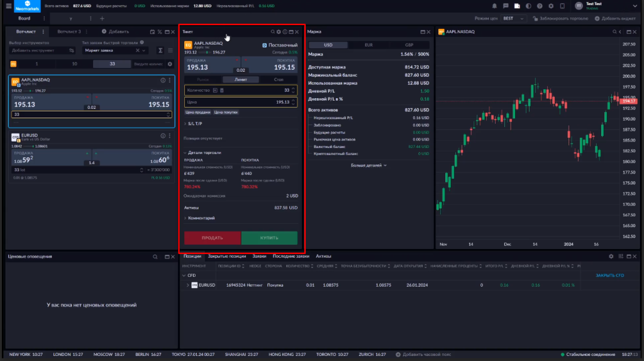Search in the Price alerts panel
The height and width of the screenshot is (361, 644).
point(155,257)
